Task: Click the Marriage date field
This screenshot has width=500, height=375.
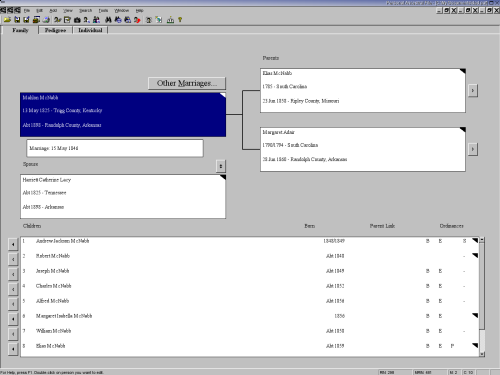Action: pyautogui.click(x=115, y=148)
